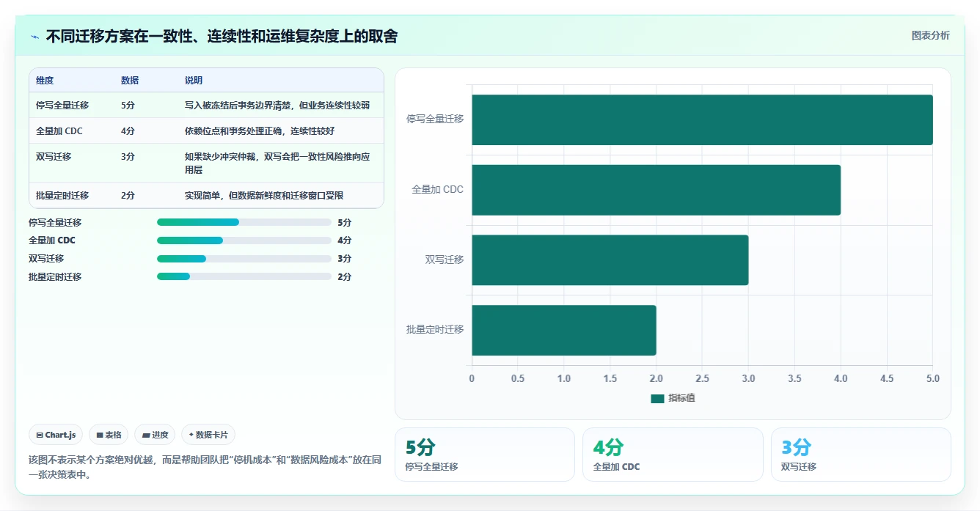Click the footnote about 停机成本
Image resolution: width=980 pixels, height=511 pixels.
(x=205, y=467)
